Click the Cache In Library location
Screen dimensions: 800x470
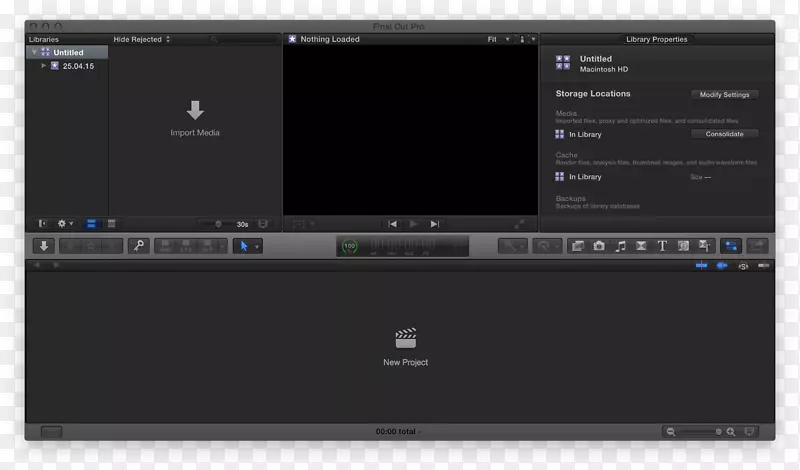click(x=579, y=177)
